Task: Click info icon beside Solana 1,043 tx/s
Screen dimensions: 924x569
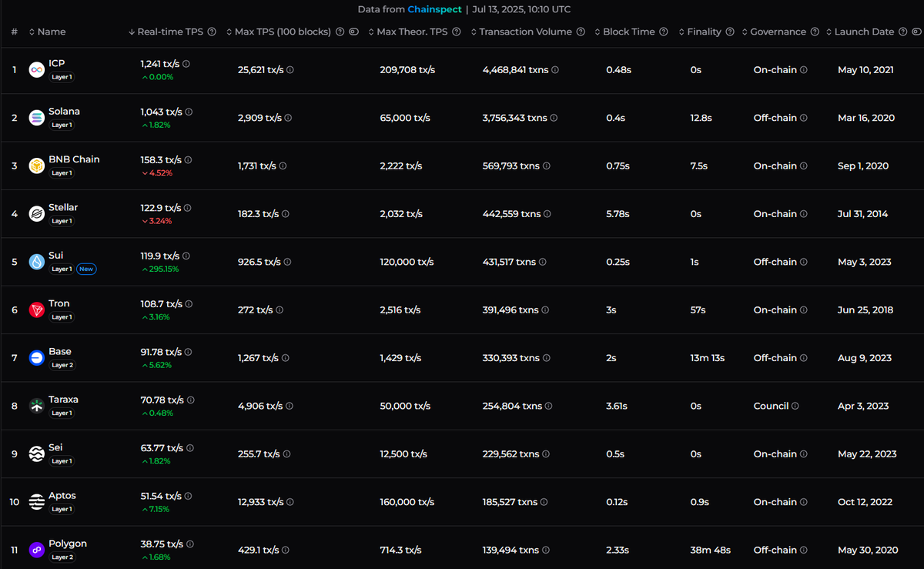Action: [x=189, y=112]
